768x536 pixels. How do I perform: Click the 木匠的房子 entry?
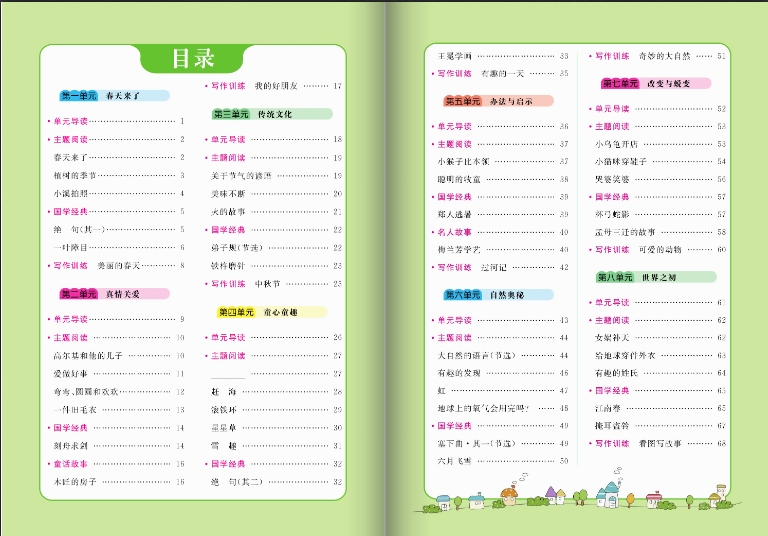click(72, 482)
